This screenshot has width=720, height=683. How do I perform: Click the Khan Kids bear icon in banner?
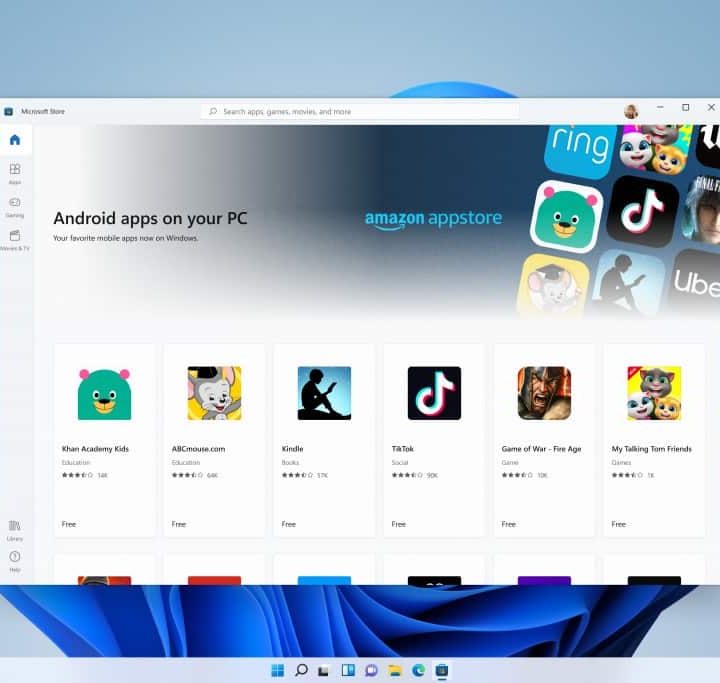[566, 216]
